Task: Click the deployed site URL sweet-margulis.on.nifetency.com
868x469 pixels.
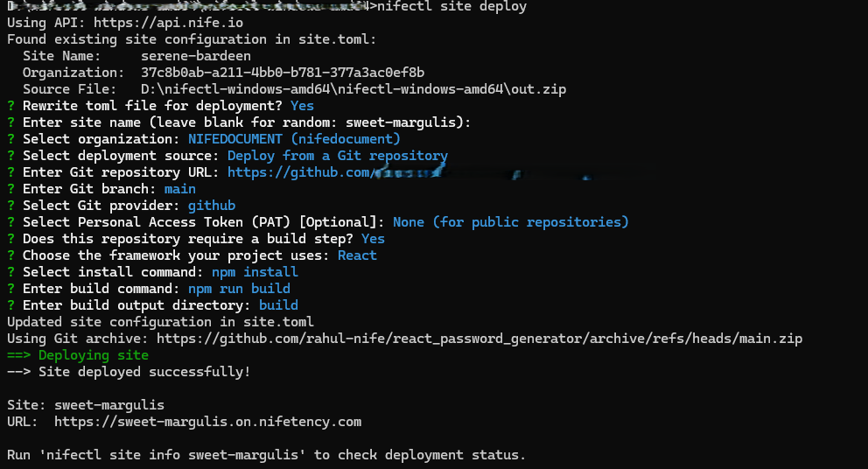Action: 207,422
